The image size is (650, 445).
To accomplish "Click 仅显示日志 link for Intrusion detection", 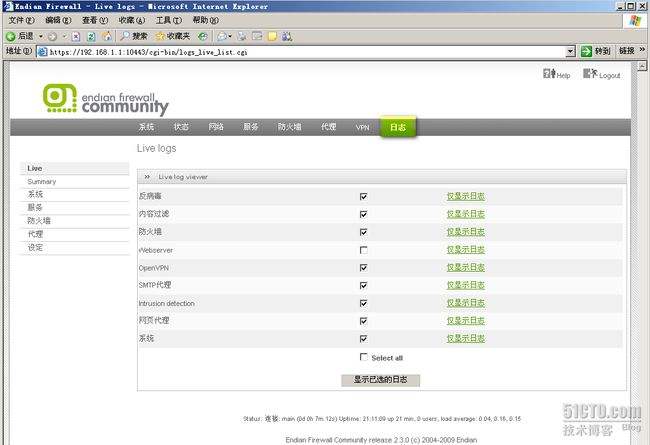I will pyautogui.click(x=466, y=303).
